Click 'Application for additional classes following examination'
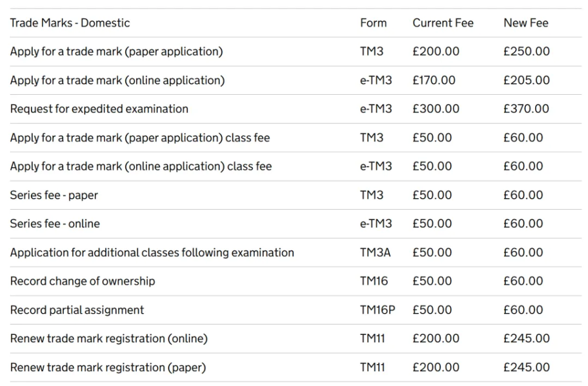The width and height of the screenshot is (588, 386). coord(152,253)
